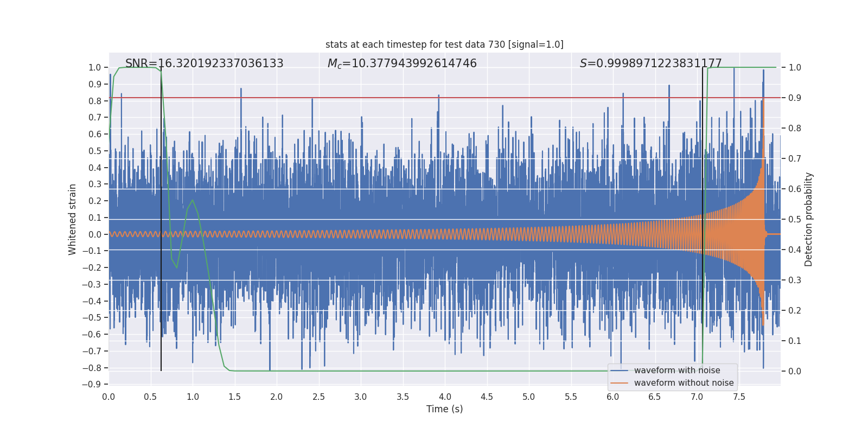This screenshot has width=868, height=434.
Task: Select the S=0.9998971223831177 annotation
Action: [651, 63]
